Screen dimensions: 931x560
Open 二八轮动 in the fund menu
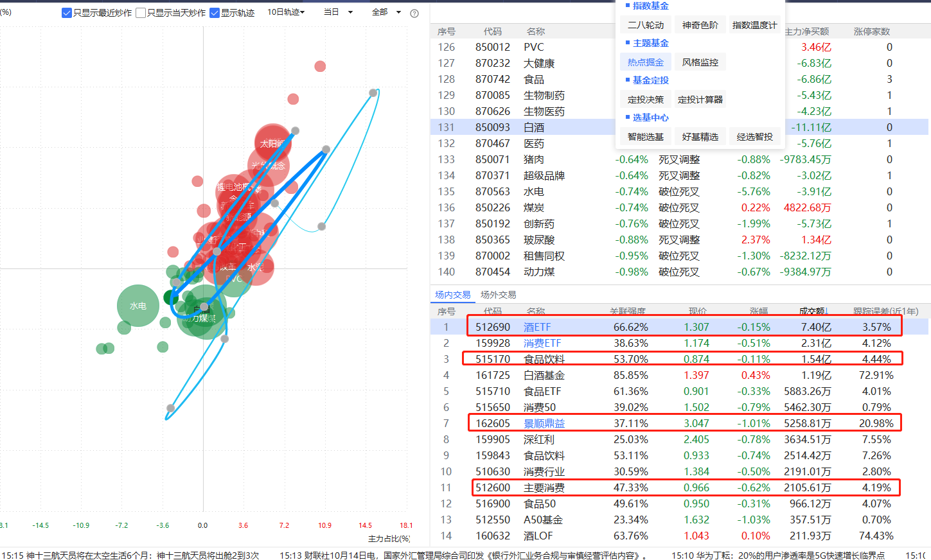click(645, 25)
